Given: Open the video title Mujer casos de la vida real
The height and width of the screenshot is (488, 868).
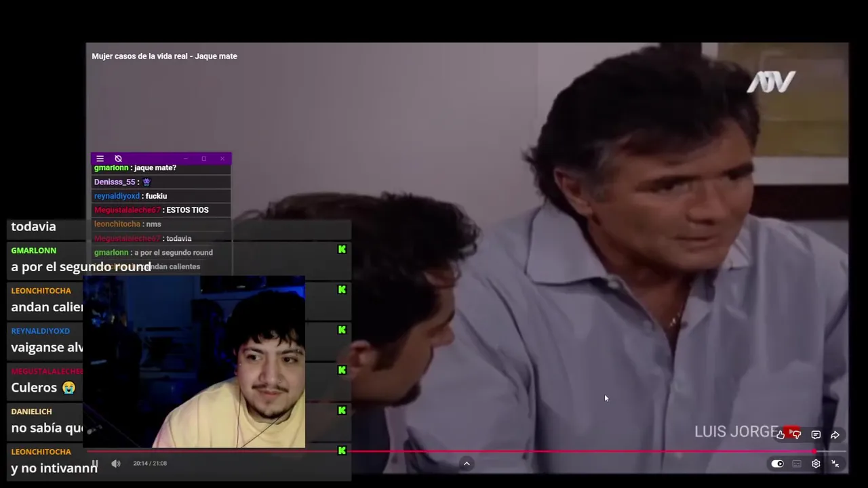Looking at the screenshot, I should [165, 56].
